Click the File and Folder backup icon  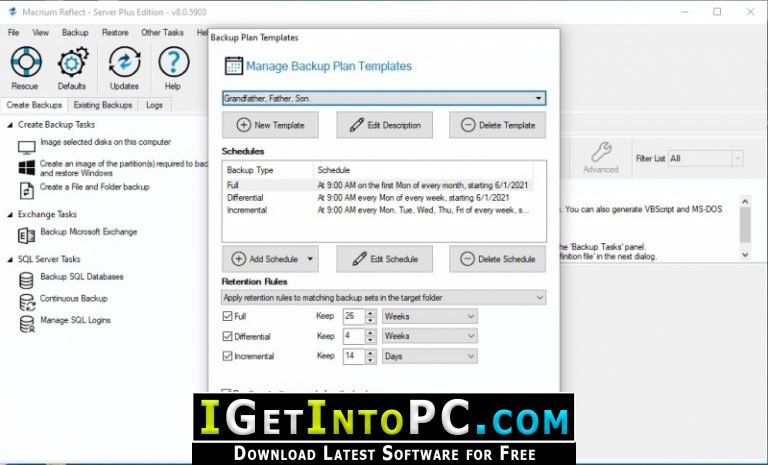click(x=26, y=190)
